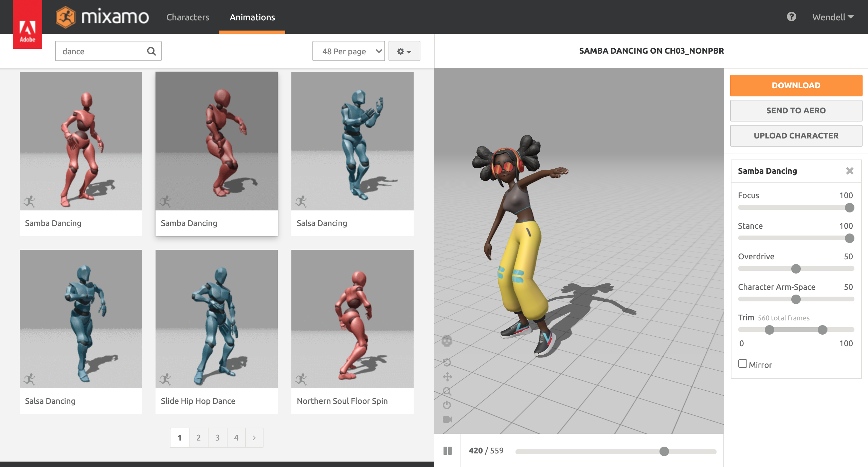
Task: Open help question mark icon
Action: click(x=791, y=17)
